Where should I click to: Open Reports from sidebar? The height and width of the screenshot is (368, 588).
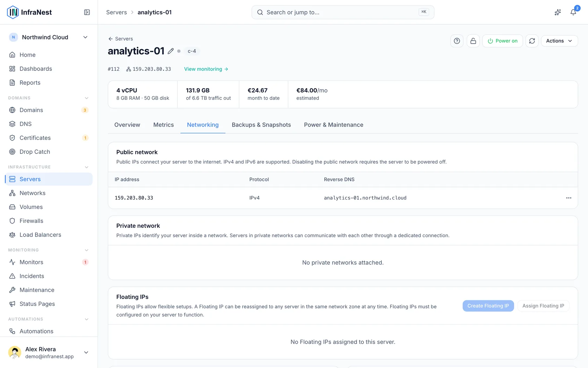point(49,83)
